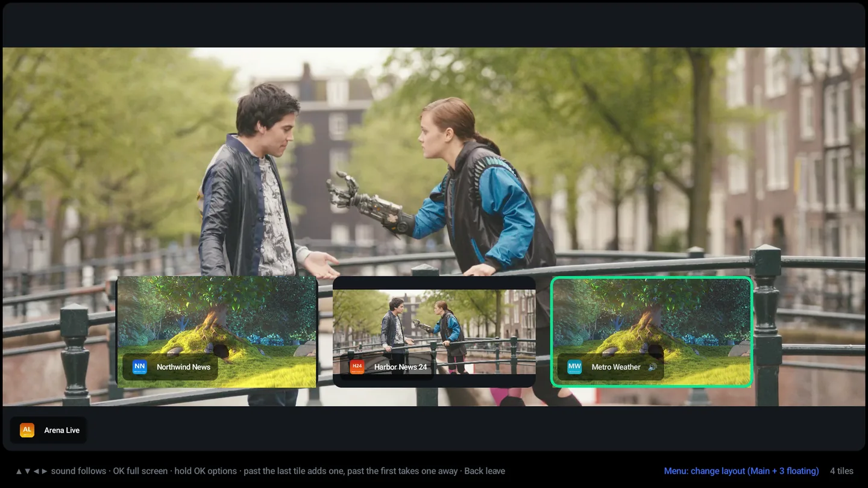Image resolution: width=868 pixels, height=488 pixels.
Task: Select the Harbor News 24 floating tile
Action: pos(434,331)
